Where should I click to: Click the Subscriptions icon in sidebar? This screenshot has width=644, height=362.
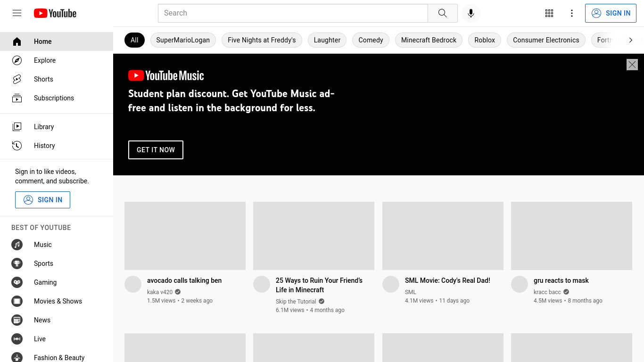(17, 98)
